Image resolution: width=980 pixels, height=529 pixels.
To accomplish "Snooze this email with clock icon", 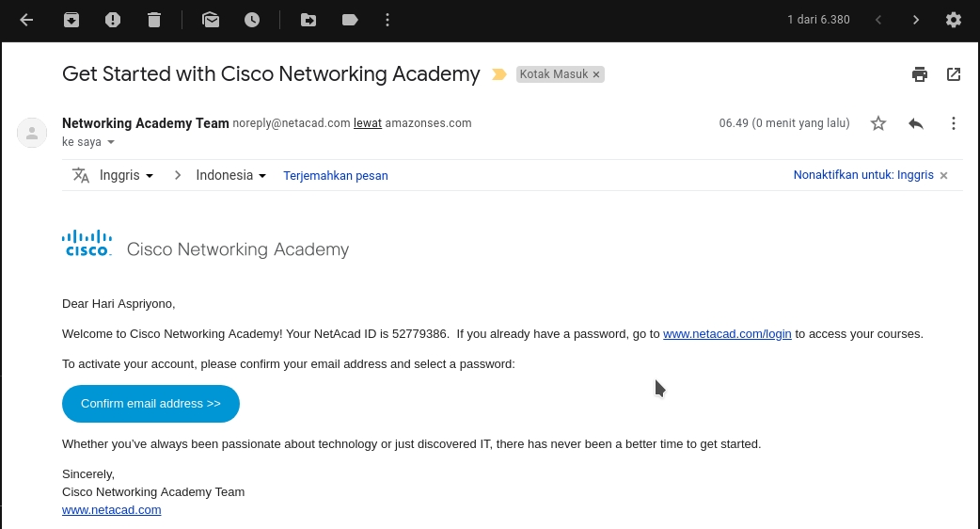I will pos(252,20).
